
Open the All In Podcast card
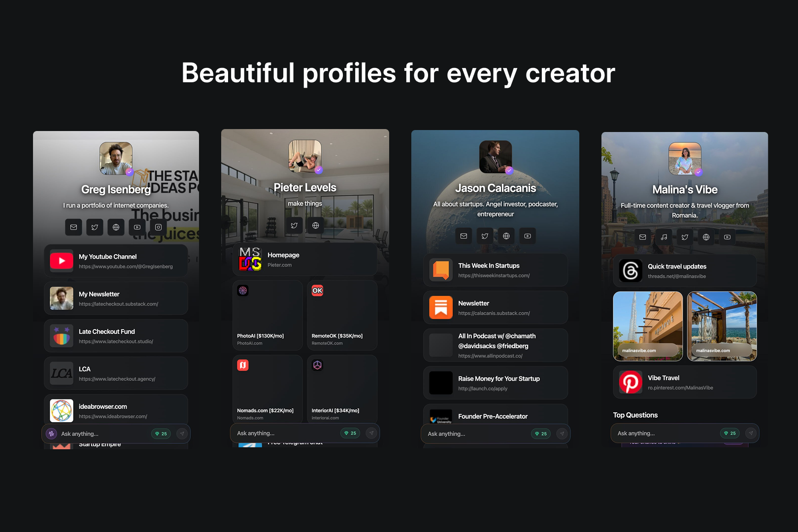[x=496, y=345]
